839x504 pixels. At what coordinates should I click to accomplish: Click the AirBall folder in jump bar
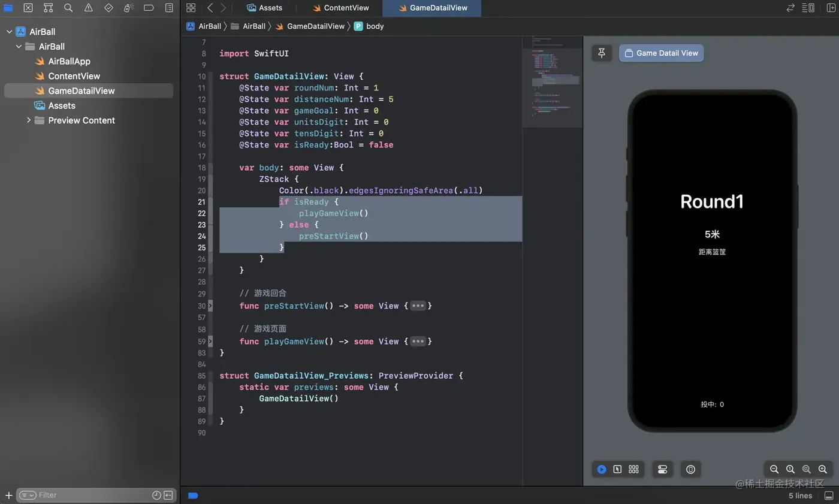tap(248, 26)
